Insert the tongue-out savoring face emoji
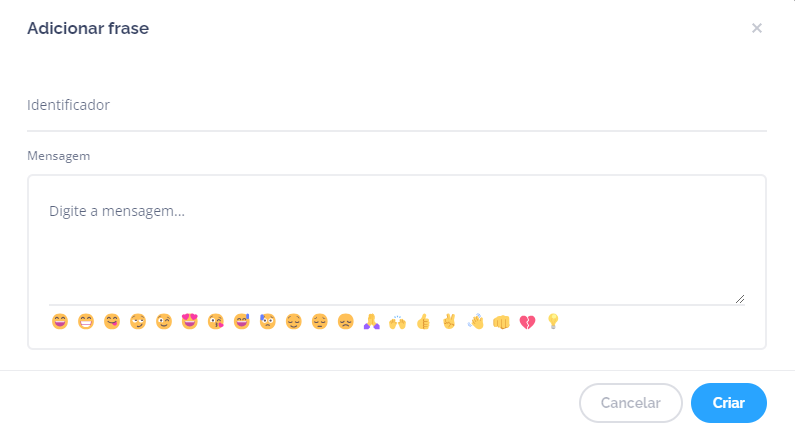Viewport: 795px width, 429px height. (111, 322)
